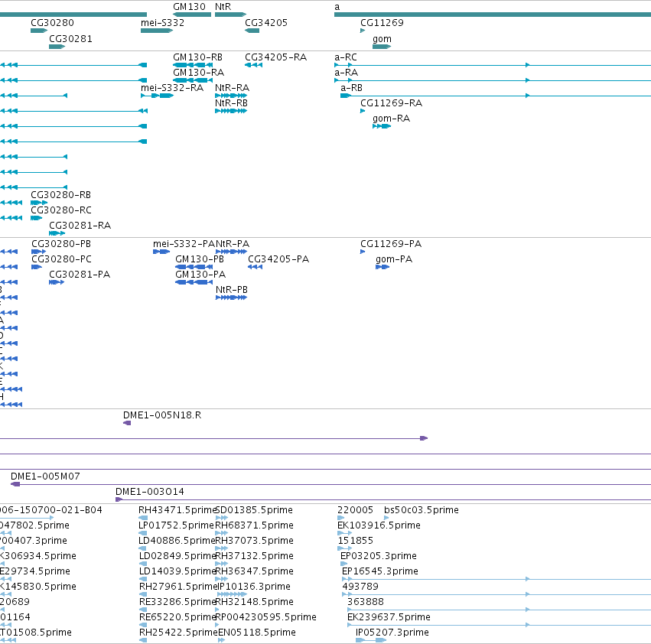Select the GM130-RB transcript
The width and height of the screenshot is (651, 644).
(x=193, y=65)
